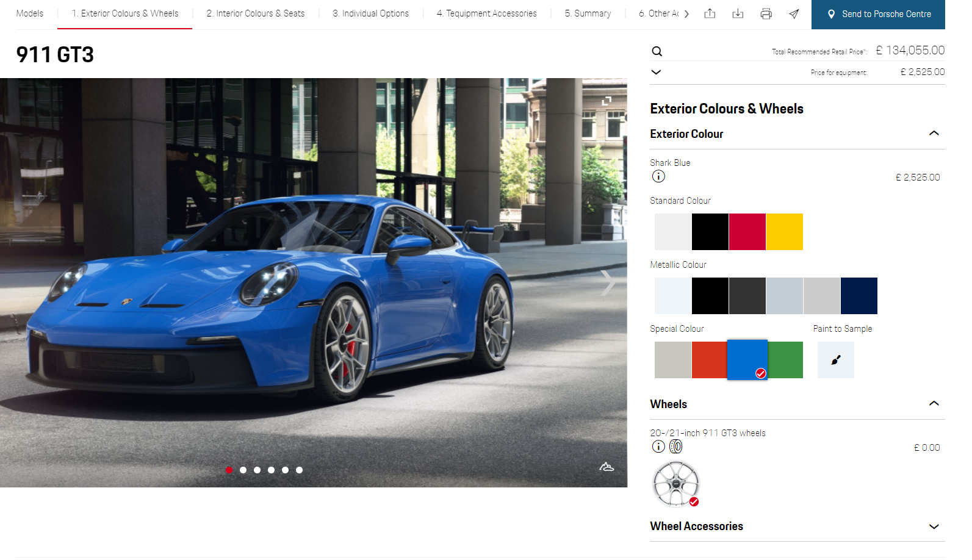The width and height of the screenshot is (972, 560).
Task: Click the download icon
Action: (x=738, y=13)
